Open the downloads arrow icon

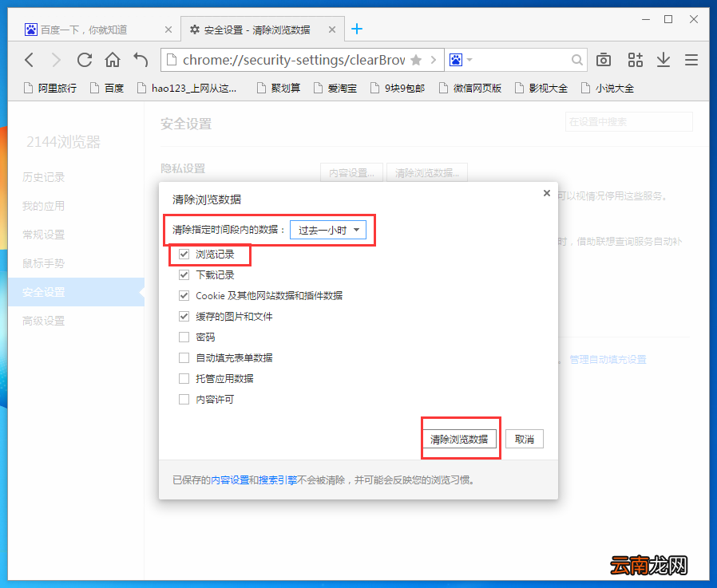(x=664, y=60)
